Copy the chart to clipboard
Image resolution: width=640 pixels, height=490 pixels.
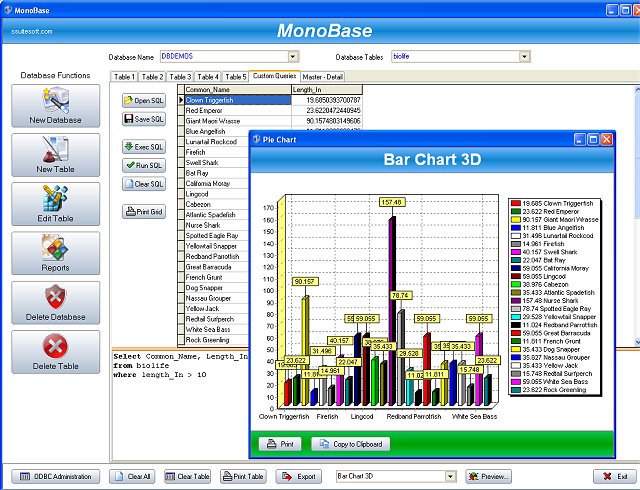351,444
